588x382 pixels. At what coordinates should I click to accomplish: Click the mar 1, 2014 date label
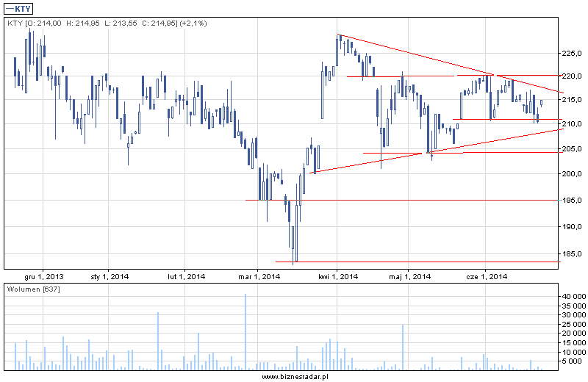(x=259, y=277)
